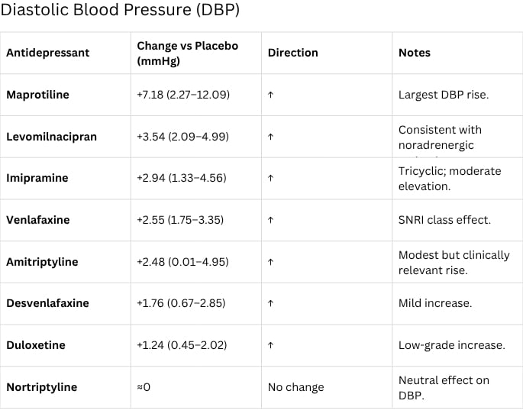
Task: Click the Levomilnacipran drug name cell
Action: pyautogui.click(x=51, y=137)
